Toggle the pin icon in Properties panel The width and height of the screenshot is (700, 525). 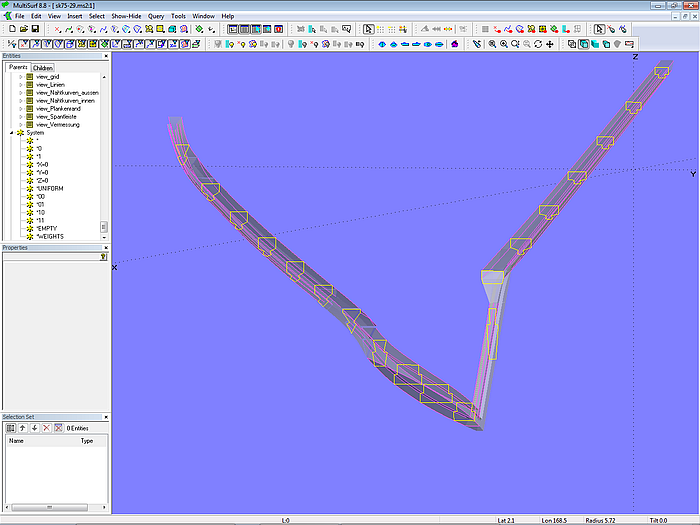point(103,256)
